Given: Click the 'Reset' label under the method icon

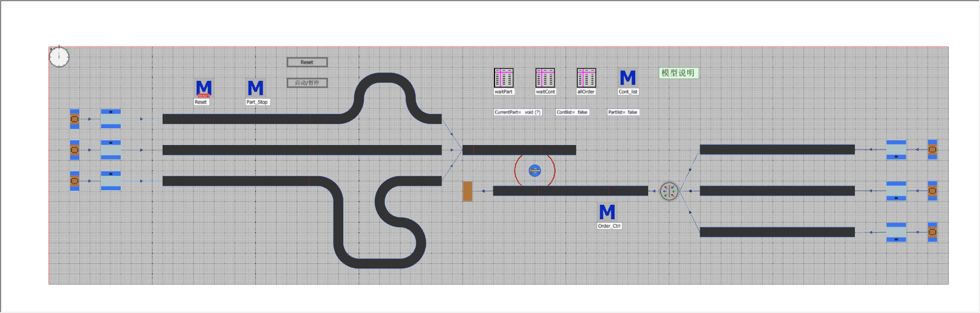Looking at the screenshot, I should click(201, 102).
